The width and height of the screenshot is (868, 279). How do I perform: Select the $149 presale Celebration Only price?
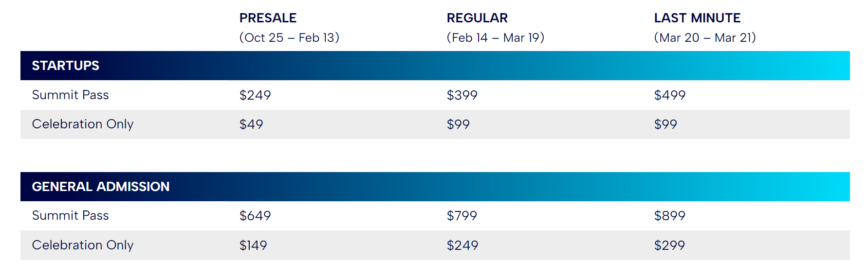[253, 245]
